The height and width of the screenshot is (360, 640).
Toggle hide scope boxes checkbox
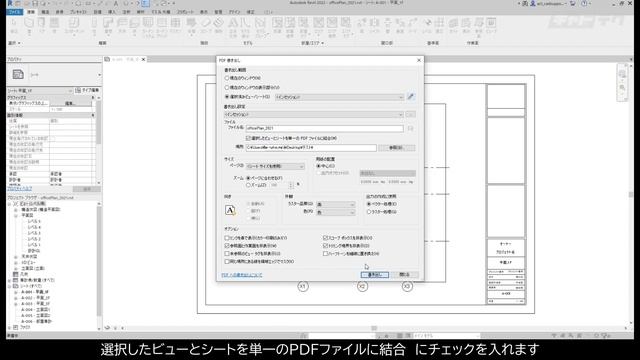click(325, 238)
